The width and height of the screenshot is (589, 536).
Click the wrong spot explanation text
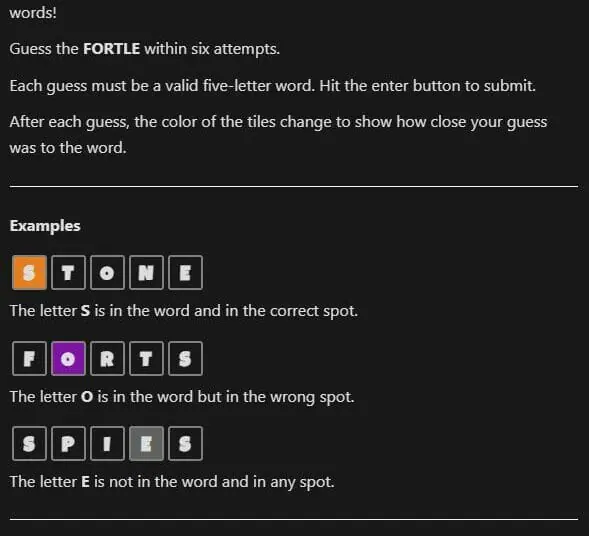182,397
